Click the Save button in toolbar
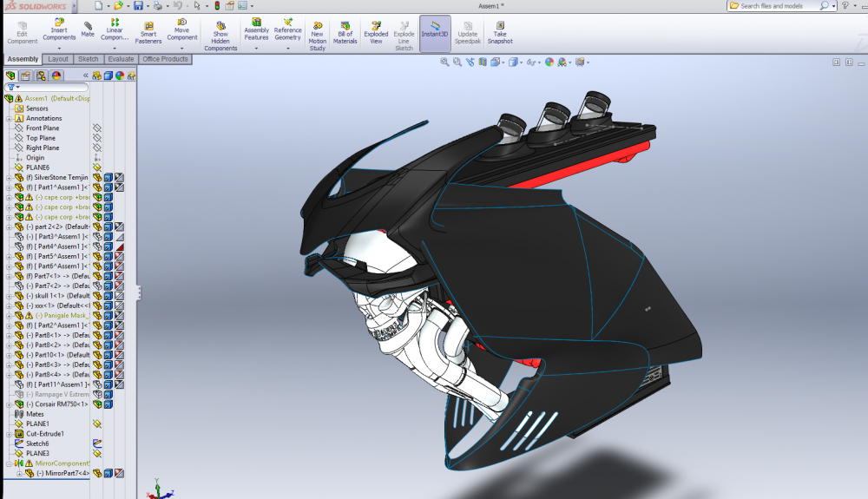Image resolution: width=868 pixels, height=499 pixels. [x=137, y=5]
